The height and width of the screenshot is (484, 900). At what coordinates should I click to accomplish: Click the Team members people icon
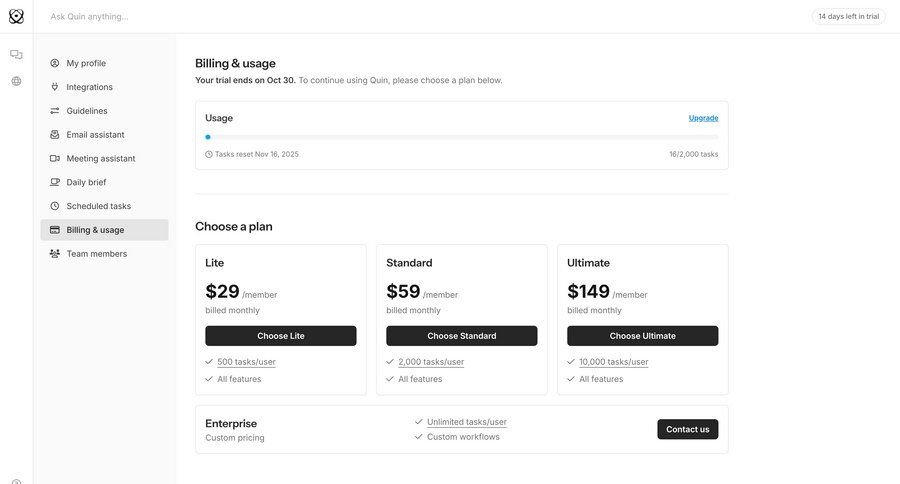coord(55,254)
